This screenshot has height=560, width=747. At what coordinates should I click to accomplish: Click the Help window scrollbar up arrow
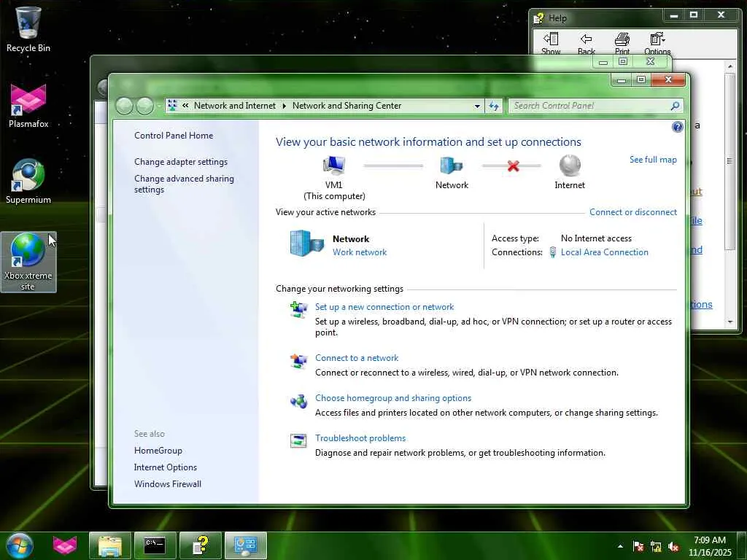tap(729, 66)
